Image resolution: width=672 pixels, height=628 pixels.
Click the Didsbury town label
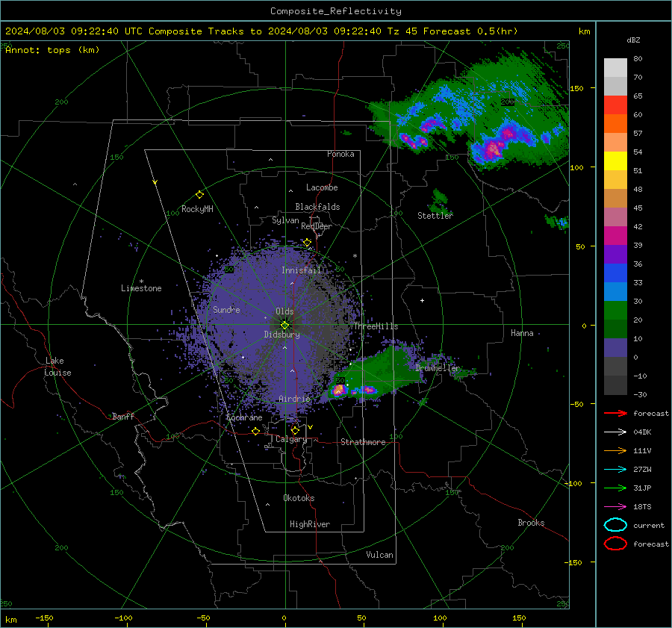[x=281, y=335]
